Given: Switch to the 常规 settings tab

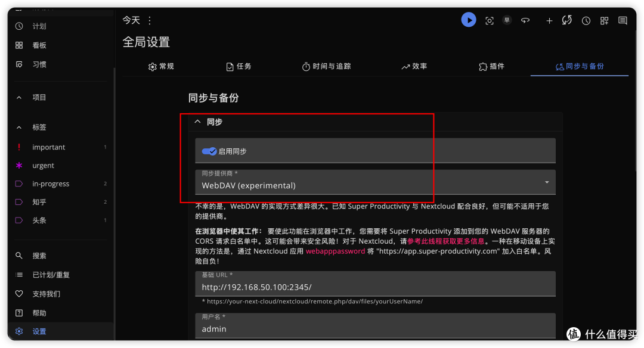Looking at the screenshot, I should 161,67.
